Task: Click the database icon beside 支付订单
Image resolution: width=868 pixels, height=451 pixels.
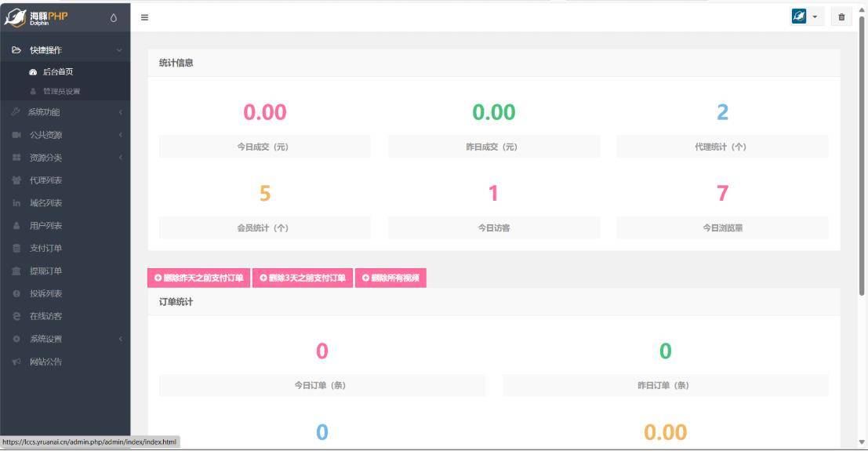Action: click(16, 248)
